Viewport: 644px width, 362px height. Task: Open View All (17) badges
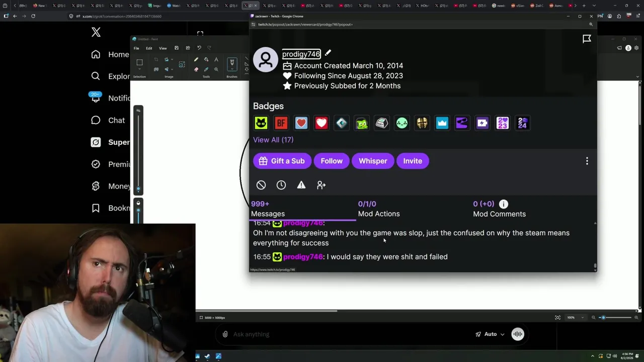click(273, 140)
